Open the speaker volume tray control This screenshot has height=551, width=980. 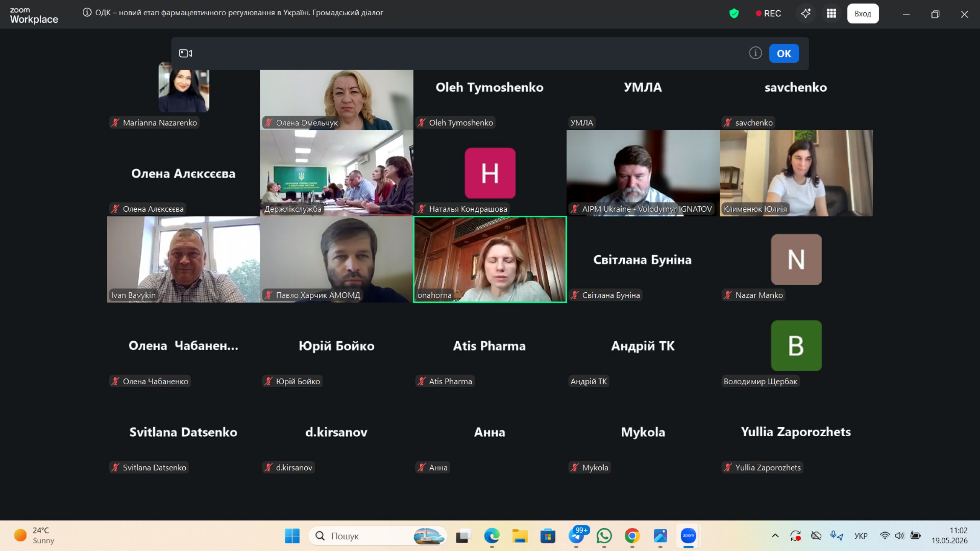click(899, 536)
